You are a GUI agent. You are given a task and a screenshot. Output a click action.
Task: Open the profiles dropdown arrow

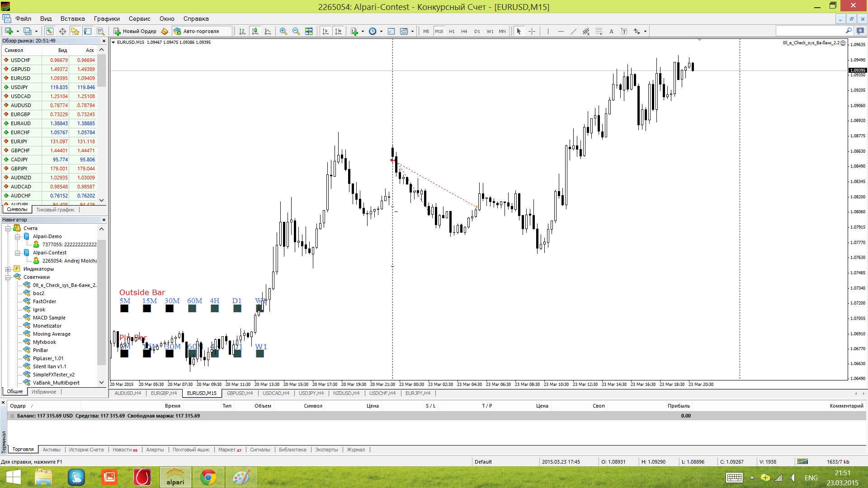point(37,31)
